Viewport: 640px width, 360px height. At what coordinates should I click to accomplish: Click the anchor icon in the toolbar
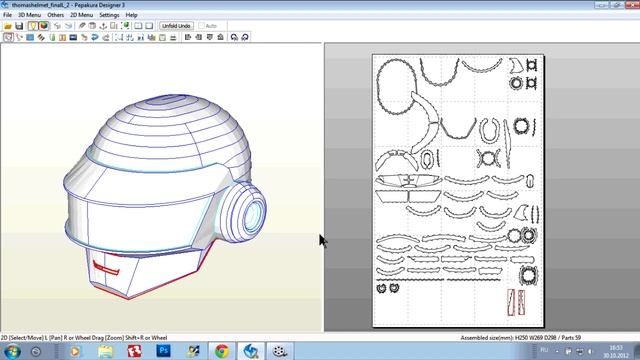[x=103, y=26]
